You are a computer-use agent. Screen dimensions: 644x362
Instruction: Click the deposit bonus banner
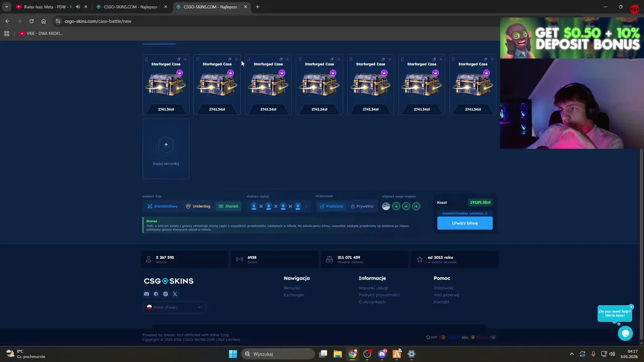tap(572, 38)
